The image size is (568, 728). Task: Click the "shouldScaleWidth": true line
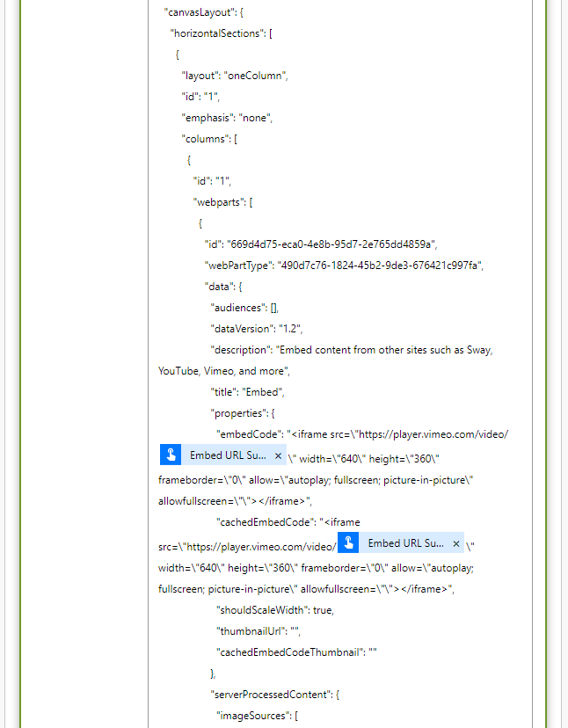pyautogui.click(x=275, y=610)
